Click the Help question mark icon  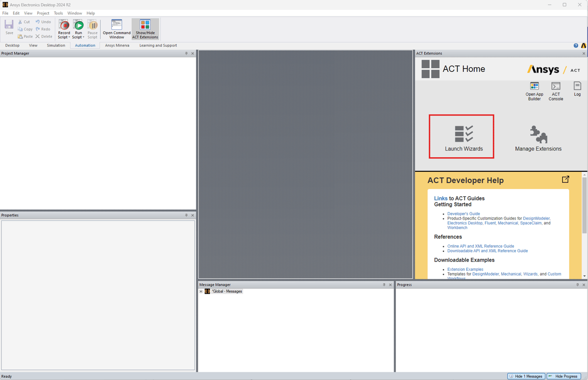576,45
